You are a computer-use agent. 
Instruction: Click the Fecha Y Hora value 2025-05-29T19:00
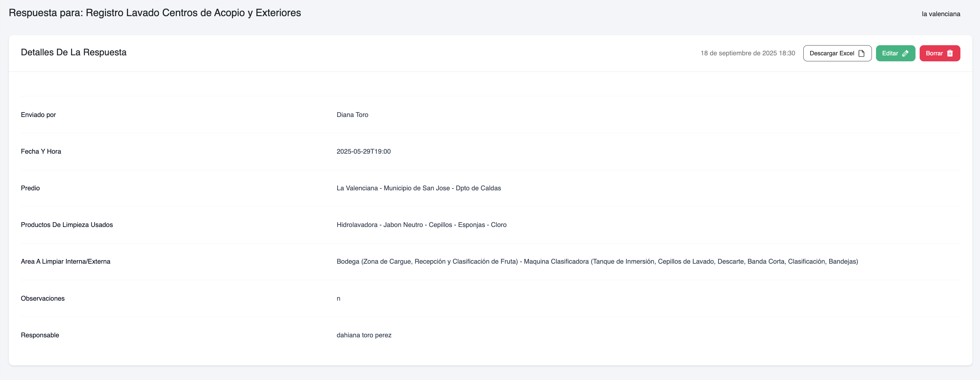pos(363,151)
